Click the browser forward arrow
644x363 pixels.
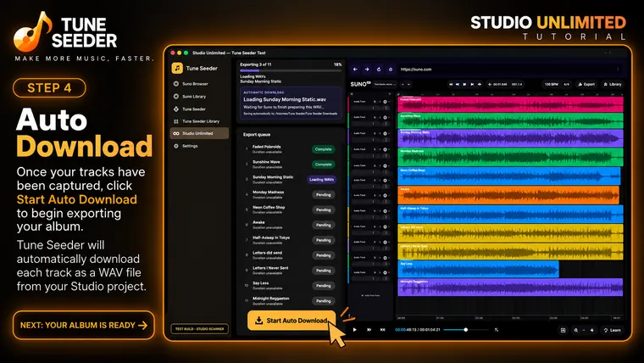[x=367, y=70]
